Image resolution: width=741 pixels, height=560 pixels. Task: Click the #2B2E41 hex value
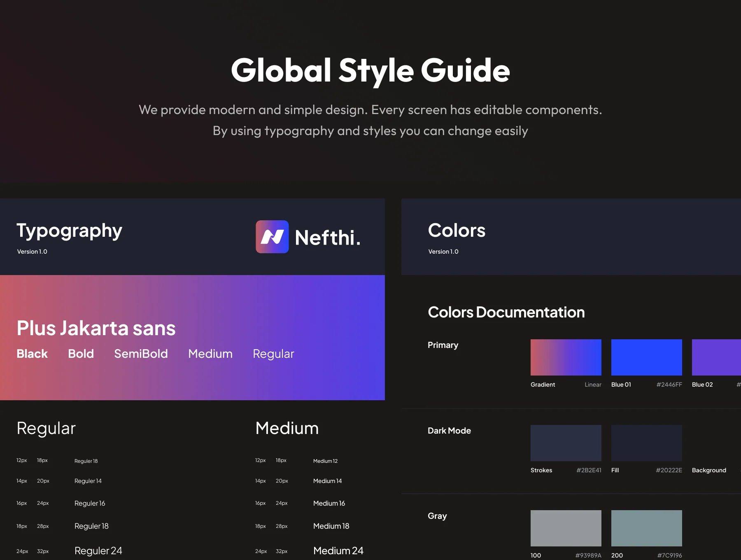[589, 470]
